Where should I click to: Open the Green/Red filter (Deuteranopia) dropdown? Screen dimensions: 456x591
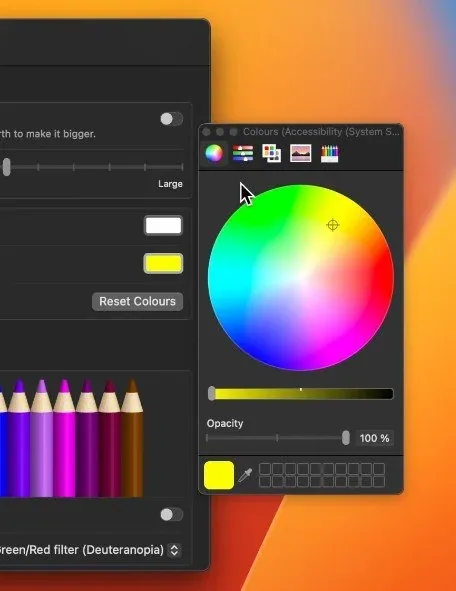(174, 550)
